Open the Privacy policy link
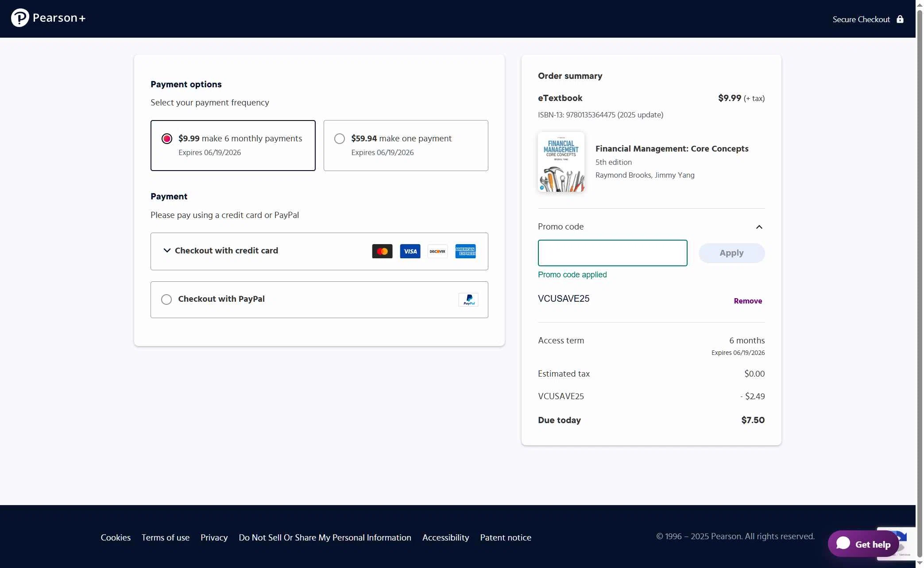924x568 pixels. (x=214, y=537)
